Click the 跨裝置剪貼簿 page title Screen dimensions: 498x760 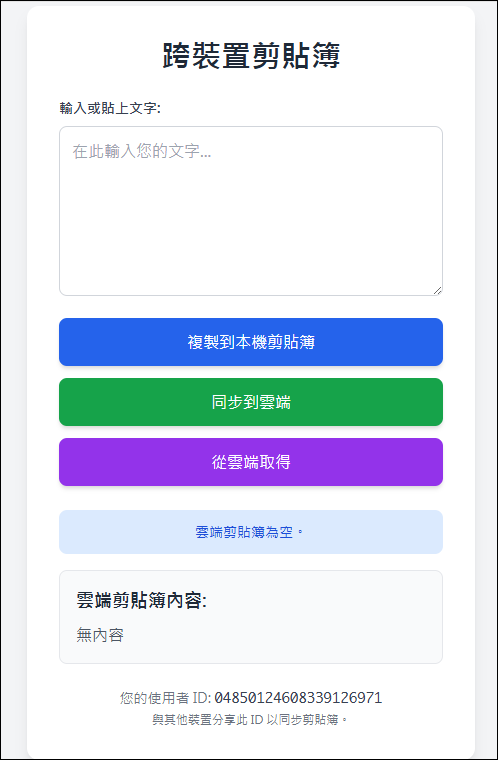point(251,55)
